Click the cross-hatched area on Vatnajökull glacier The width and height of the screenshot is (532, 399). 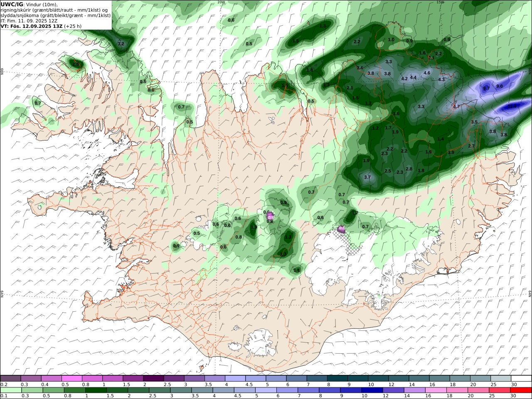pyautogui.click(x=349, y=242)
